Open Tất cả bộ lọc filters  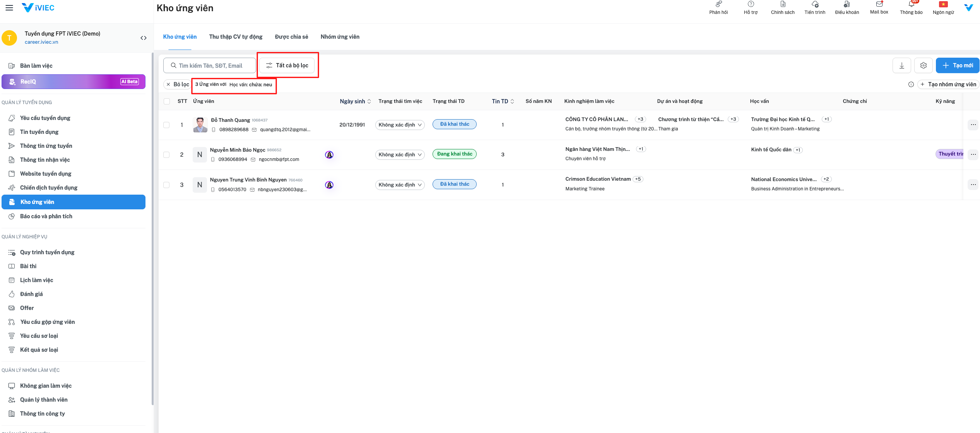tap(287, 65)
